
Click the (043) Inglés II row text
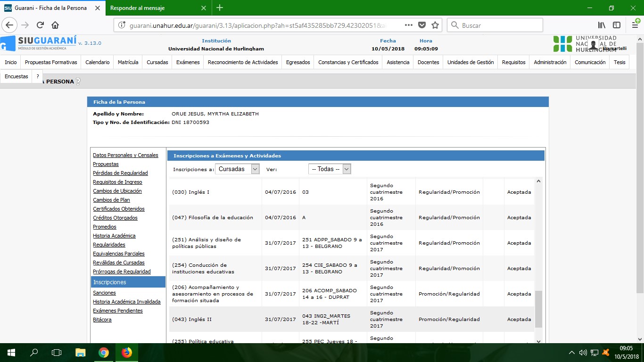pos(192,319)
